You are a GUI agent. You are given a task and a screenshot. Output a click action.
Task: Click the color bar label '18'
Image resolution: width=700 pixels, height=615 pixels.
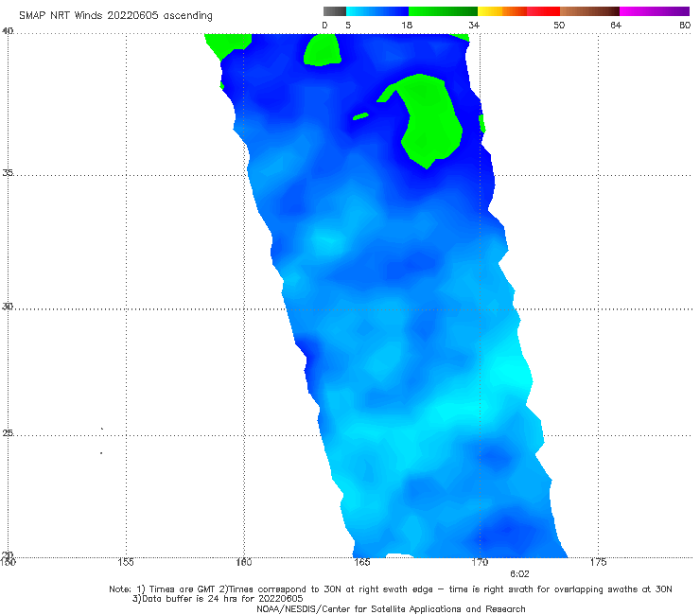point(407,26)
